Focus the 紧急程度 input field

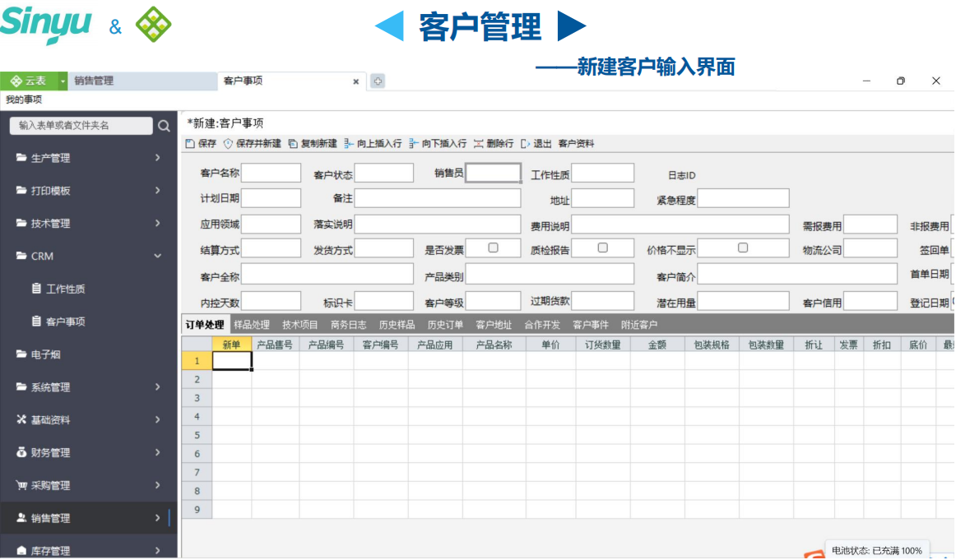point(743,199)
